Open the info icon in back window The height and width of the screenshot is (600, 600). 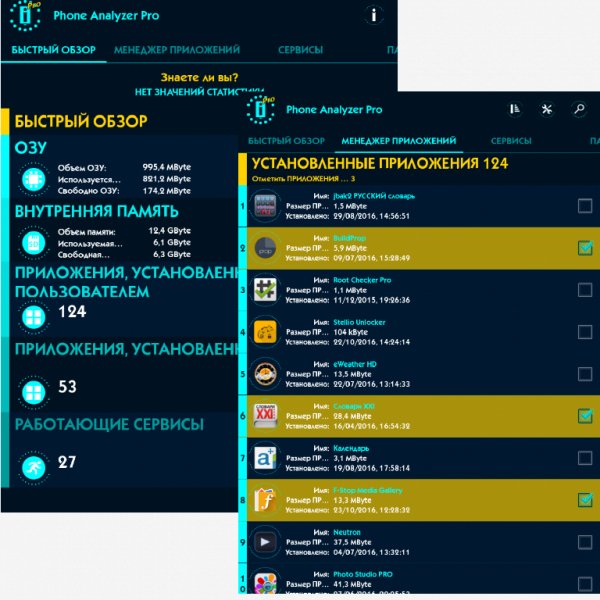tap(373, 15)
